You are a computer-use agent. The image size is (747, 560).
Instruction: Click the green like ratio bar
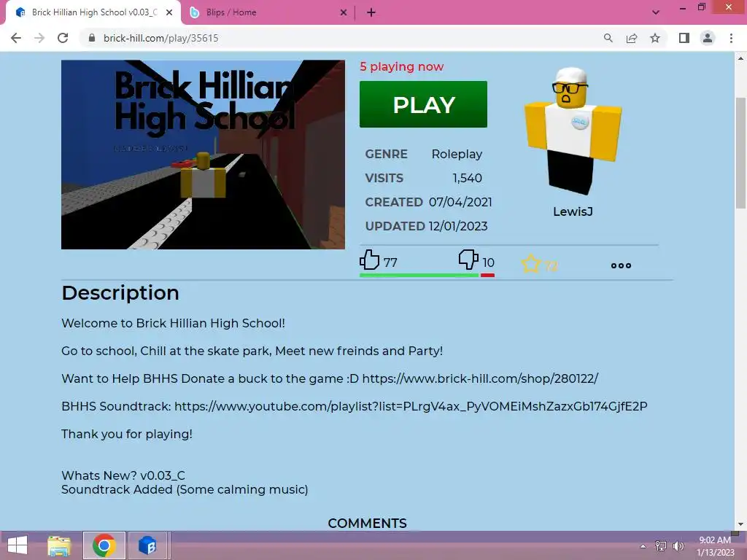(419, 275)
